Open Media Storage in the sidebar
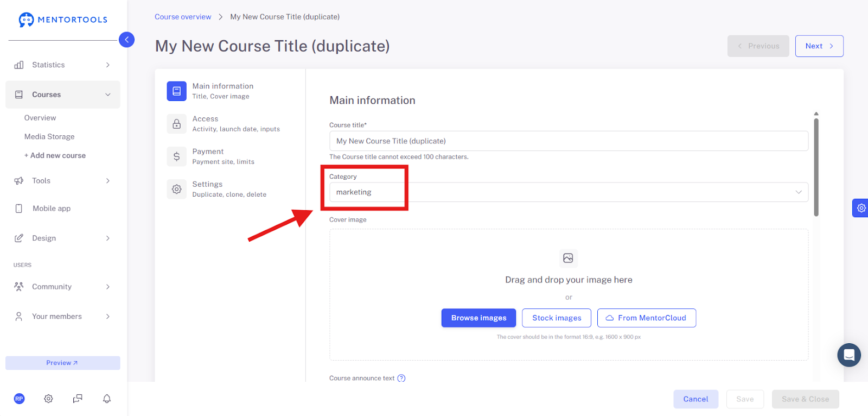 [49, 137]
